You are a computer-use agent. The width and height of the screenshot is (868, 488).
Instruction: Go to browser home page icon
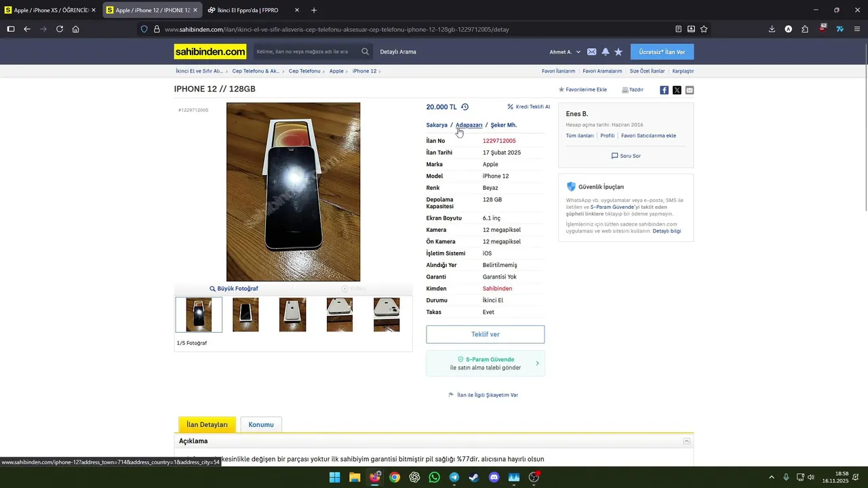[75, 29]
